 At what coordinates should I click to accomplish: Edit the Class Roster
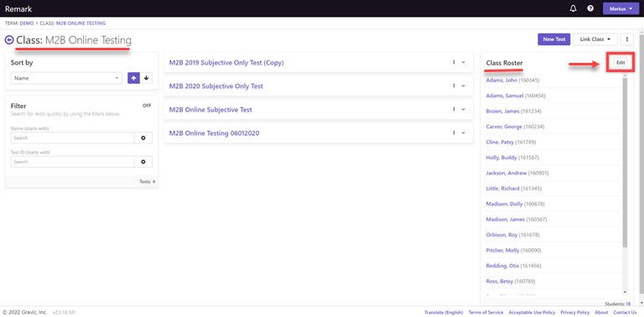[621, 62]
